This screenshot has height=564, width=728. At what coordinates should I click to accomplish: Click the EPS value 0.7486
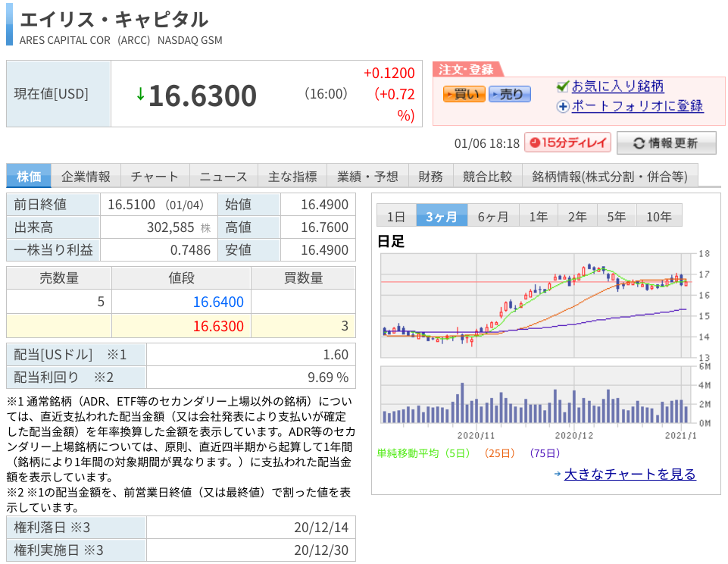(x=190, y=250)
